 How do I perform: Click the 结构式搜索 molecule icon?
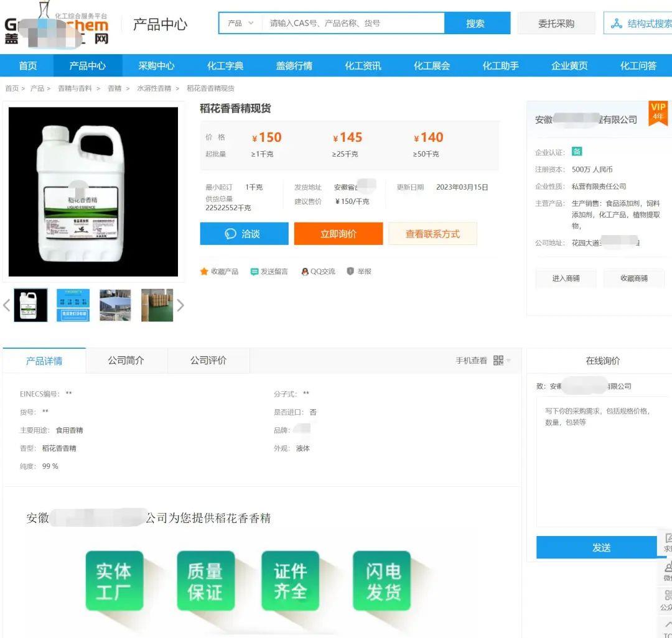[617, 24]
